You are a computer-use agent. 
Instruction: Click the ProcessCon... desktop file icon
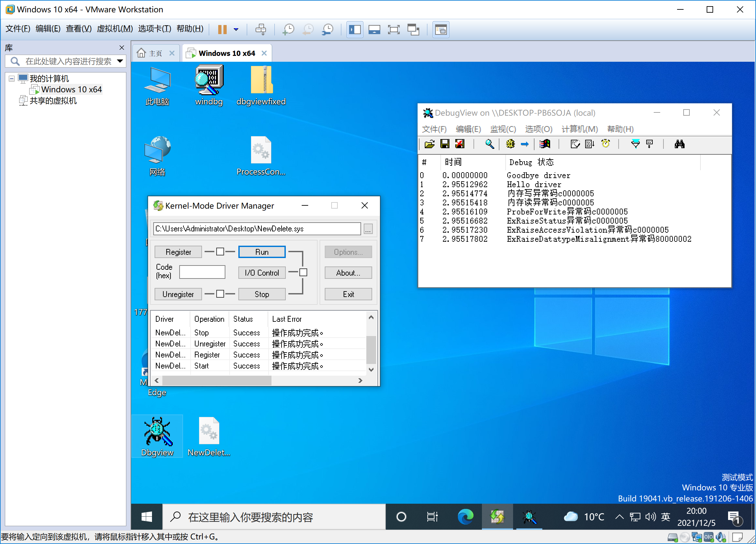pos(261,156)
